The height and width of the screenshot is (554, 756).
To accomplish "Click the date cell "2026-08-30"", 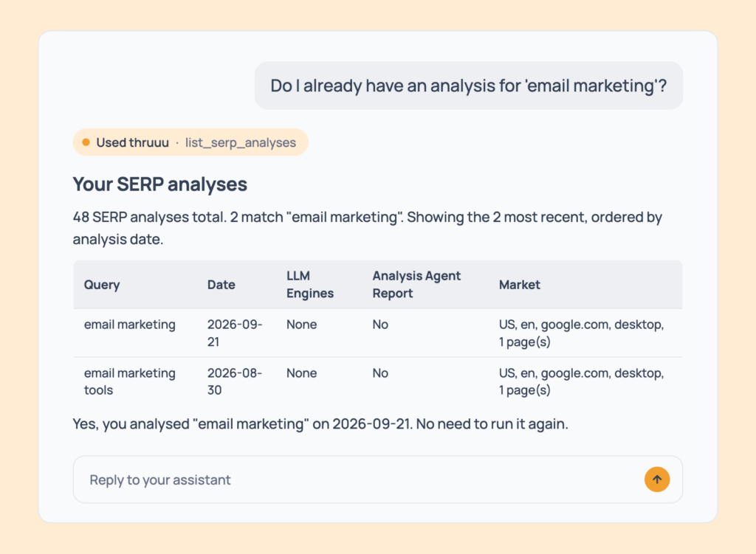I will [x=235, y=381].
